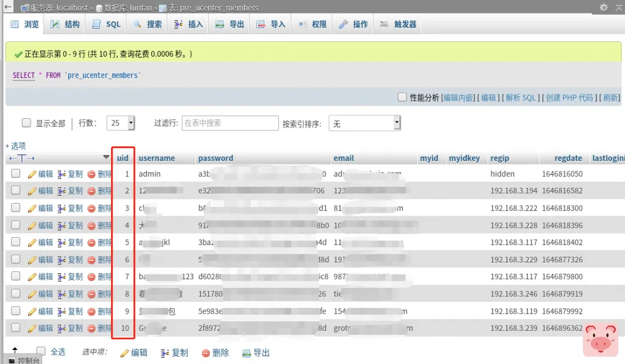Image resolution: width=625 pixels, height=364 pixels.
Task: Switch to the Structure tab
Action: point(65,24)
